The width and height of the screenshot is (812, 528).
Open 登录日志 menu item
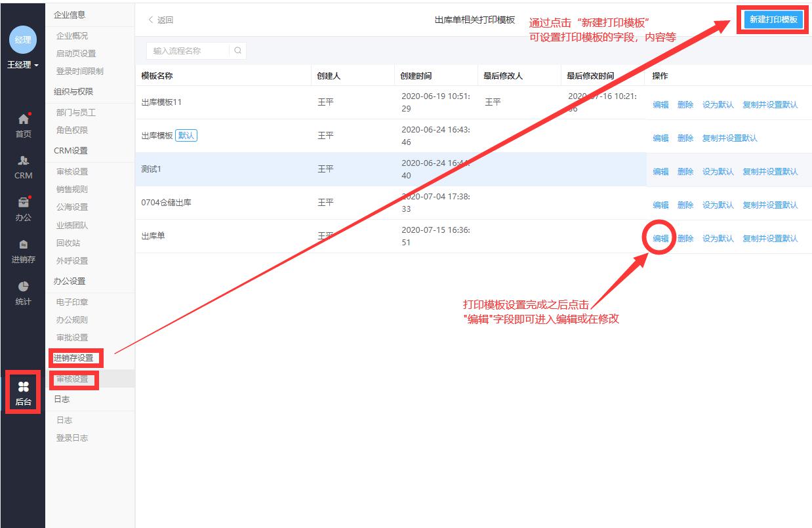pos(72,438)
